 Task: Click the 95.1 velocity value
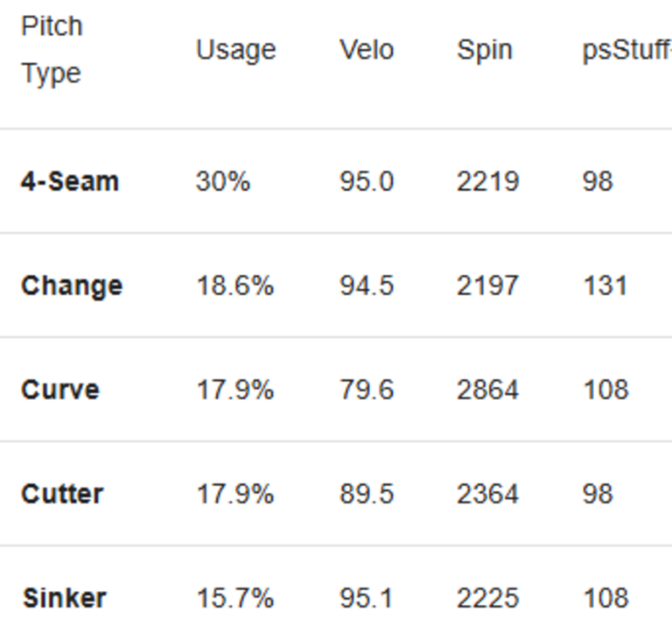367,598
